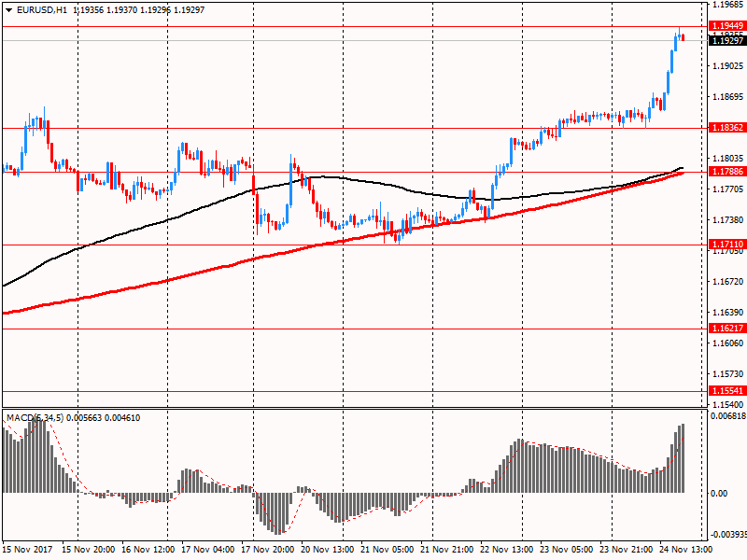Viewport: 747px width, 560px height.
Task: Click the 15 Nov 2017 time axis label
Action: click(27, 550)
